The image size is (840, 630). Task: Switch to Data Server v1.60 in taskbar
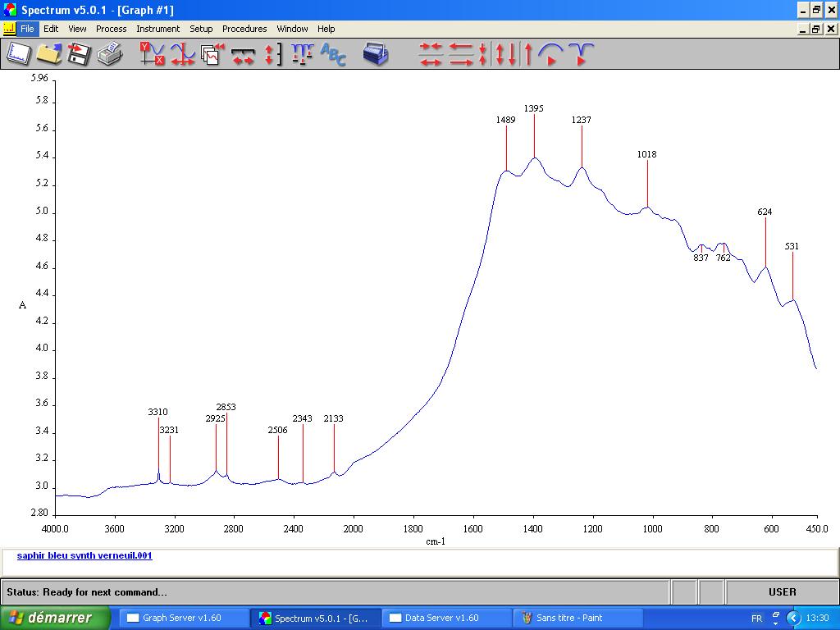(x=441, y=618)
